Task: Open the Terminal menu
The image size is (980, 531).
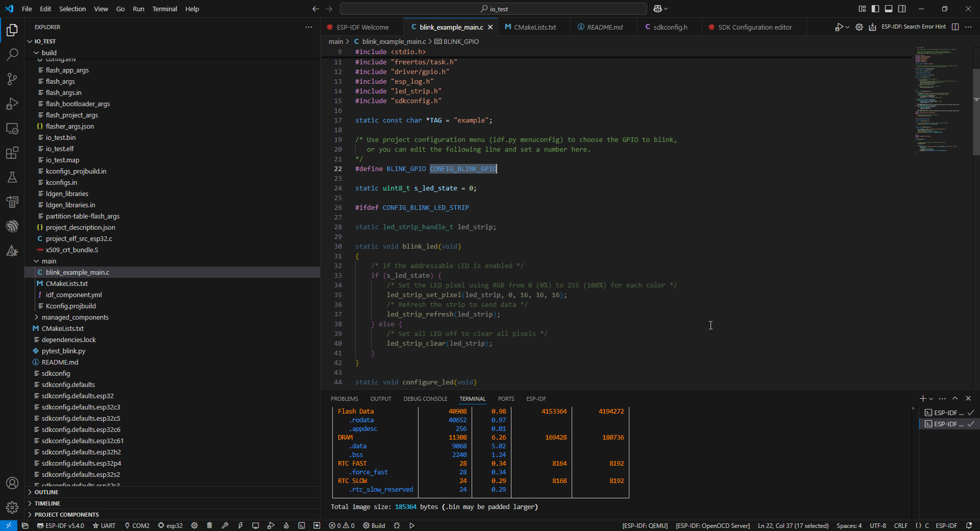Action: (x=164, y=9)
